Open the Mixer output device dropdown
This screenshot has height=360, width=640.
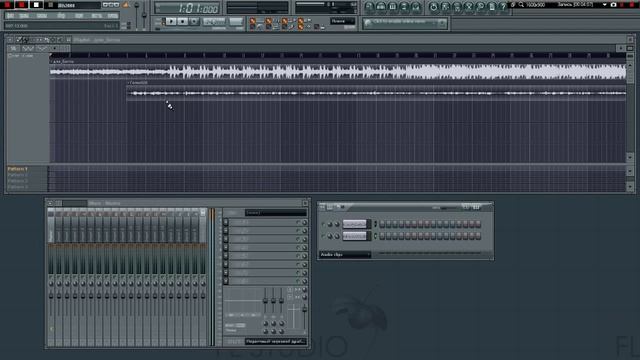point(276,341)
